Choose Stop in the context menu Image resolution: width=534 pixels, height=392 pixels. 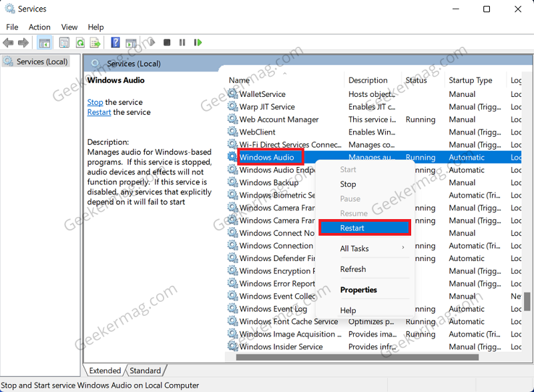click(x=348, y=184)
